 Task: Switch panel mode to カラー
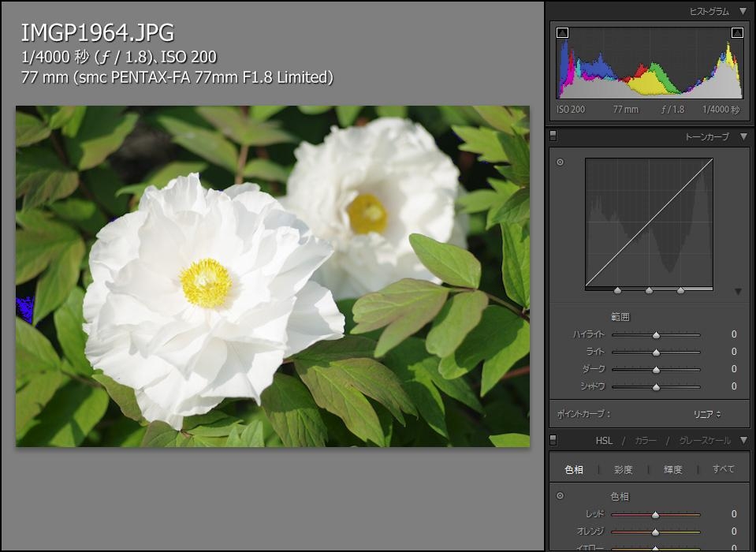point(645,441)
